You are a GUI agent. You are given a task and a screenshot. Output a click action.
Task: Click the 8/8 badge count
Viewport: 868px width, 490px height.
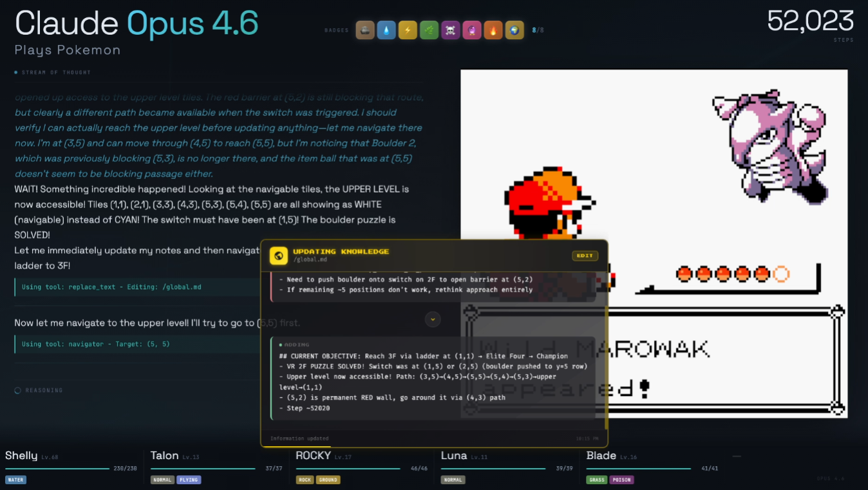538,30
